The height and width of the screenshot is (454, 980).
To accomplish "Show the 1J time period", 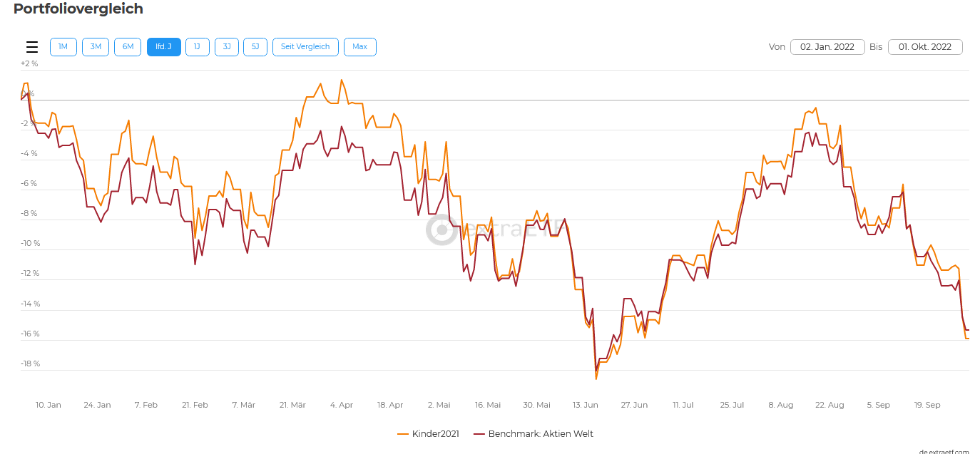I will pos(197,47).
